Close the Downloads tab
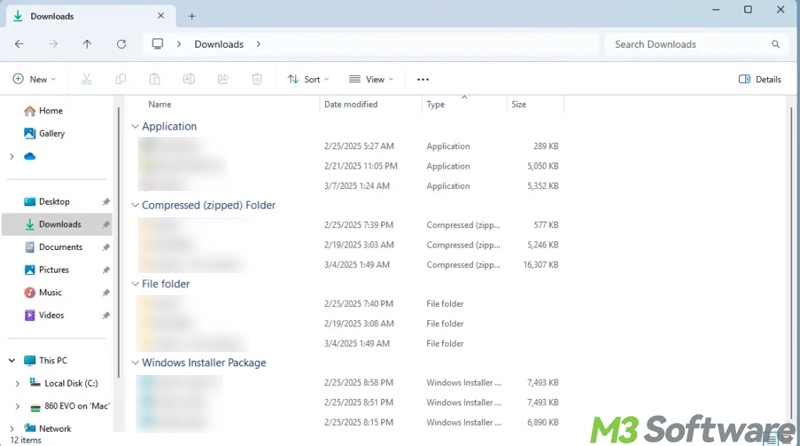 tap(161, 16)
